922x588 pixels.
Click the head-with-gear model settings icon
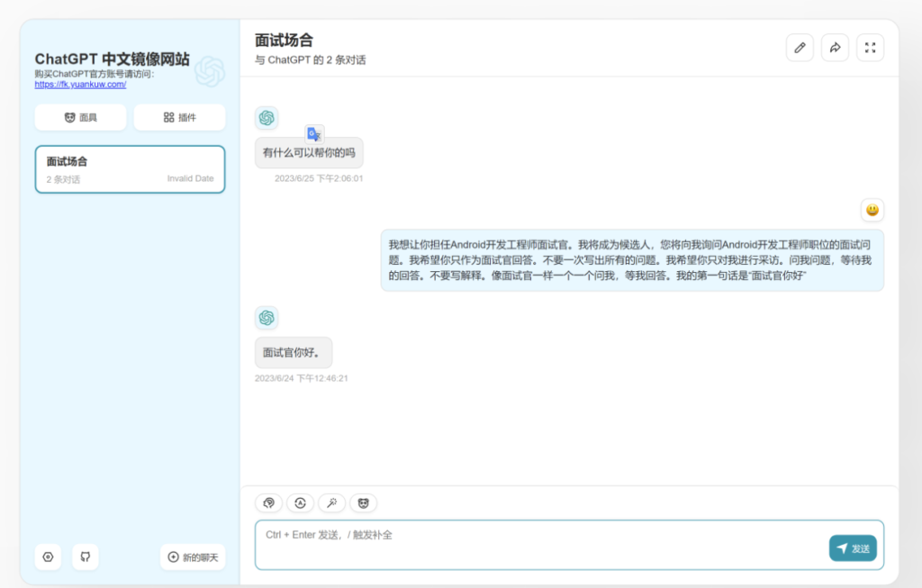268,502
